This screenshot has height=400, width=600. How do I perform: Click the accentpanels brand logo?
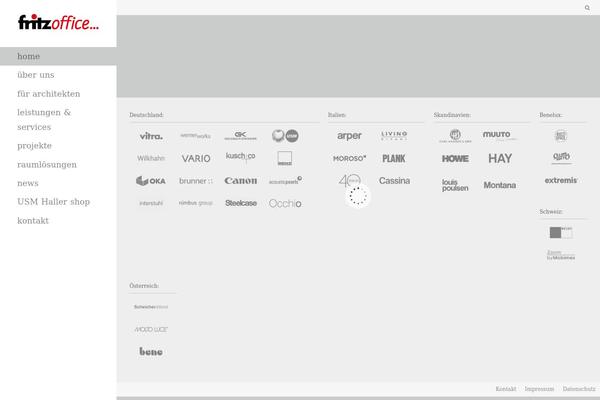(x=285, y=181)
